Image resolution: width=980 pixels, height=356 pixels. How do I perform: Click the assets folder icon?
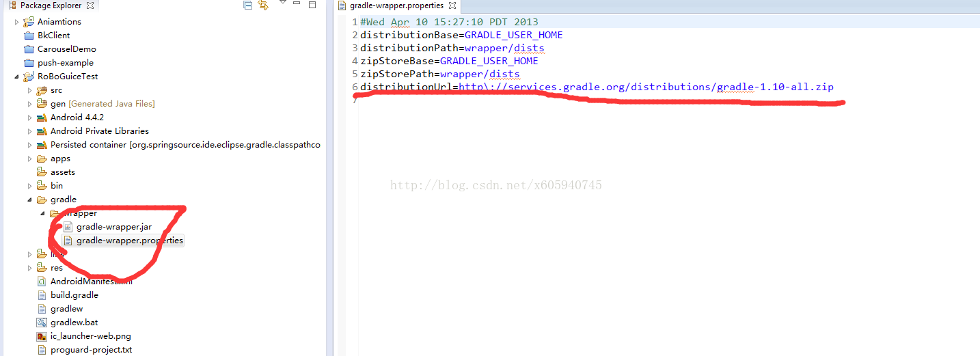click(x=42, y=172)
